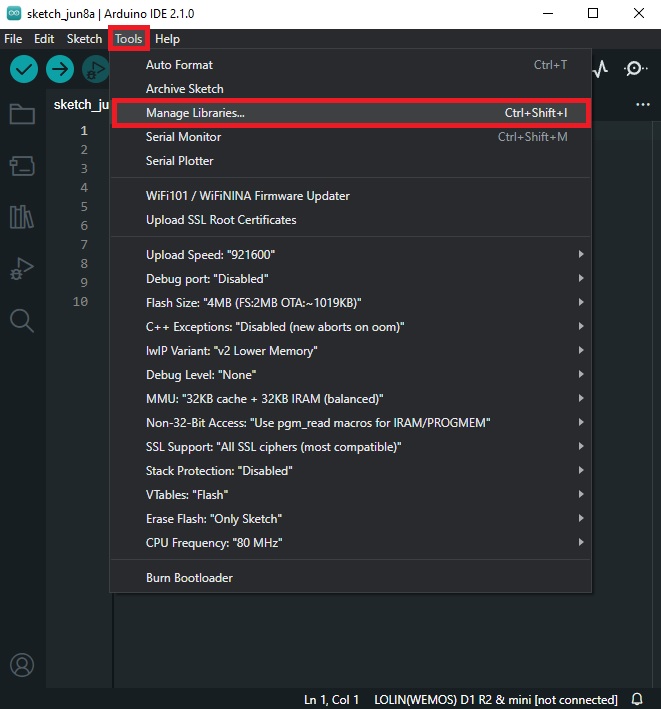This screenshot has width=661, height=709.
Task: Click the Arduino logo in title bar
Action: tap(14, 14)
